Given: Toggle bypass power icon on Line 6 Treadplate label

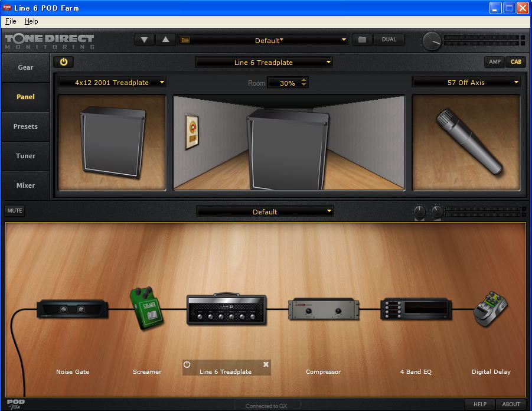Looking at the screenshot, I should click(187, 364).
